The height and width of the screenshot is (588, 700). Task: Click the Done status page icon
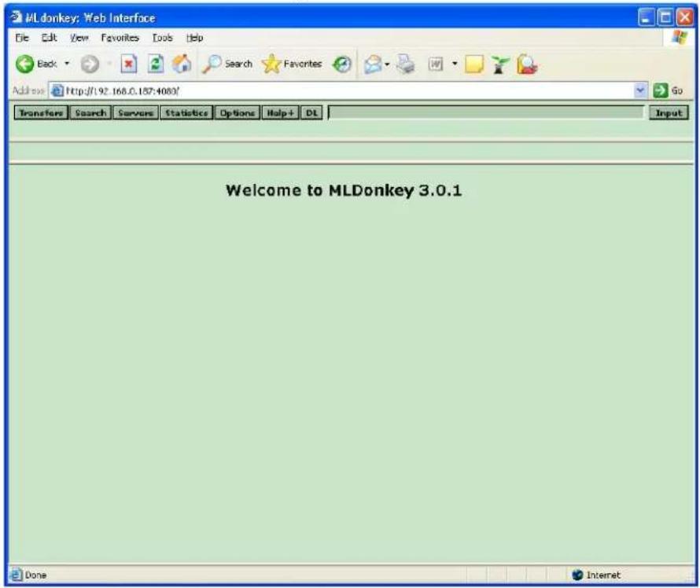17,575
